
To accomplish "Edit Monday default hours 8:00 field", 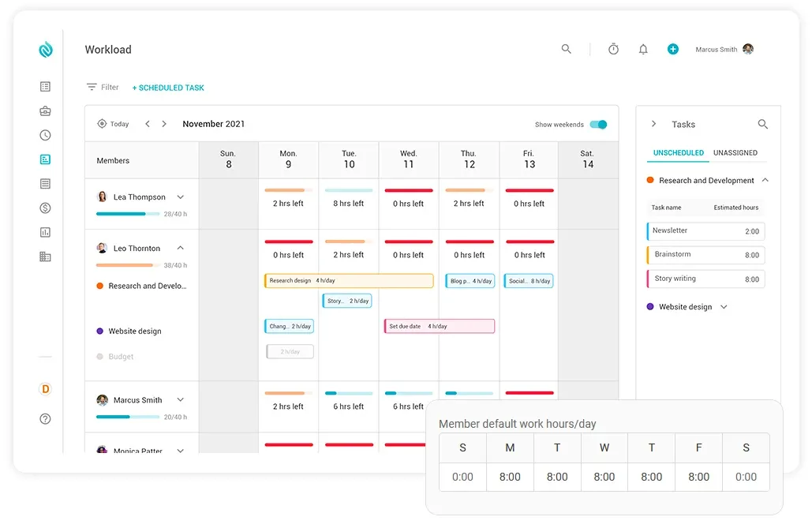I will [510, 477].
